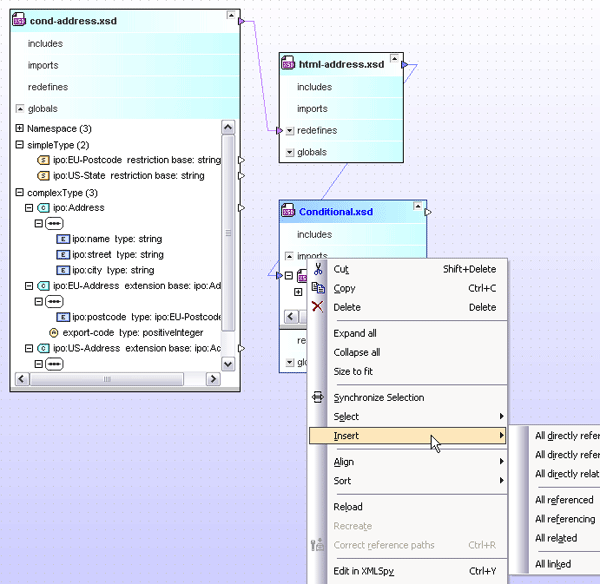This screenshot has height=584, width=600.
Task: Click the scissors icon next to Cut
Action: coord(318,269)
